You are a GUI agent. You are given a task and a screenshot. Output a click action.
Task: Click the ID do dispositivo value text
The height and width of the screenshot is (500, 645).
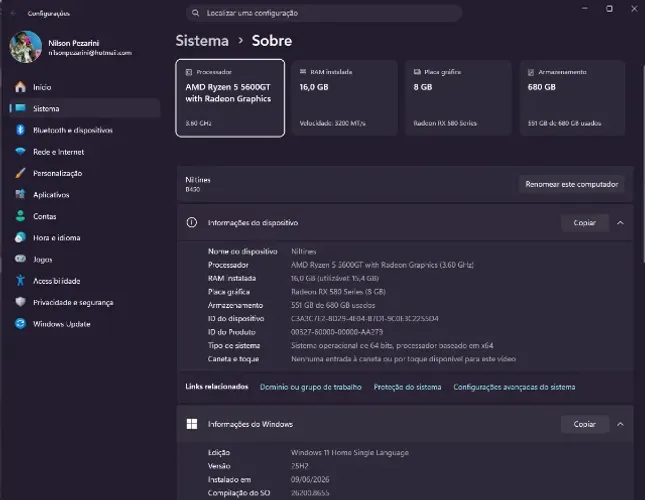click(364, 318)
